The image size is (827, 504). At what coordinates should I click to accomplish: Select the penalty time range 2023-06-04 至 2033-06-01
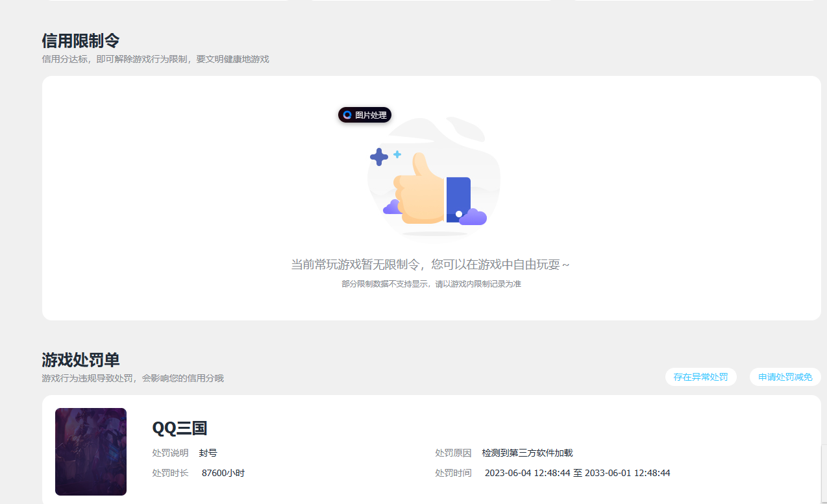click(578, 473)
